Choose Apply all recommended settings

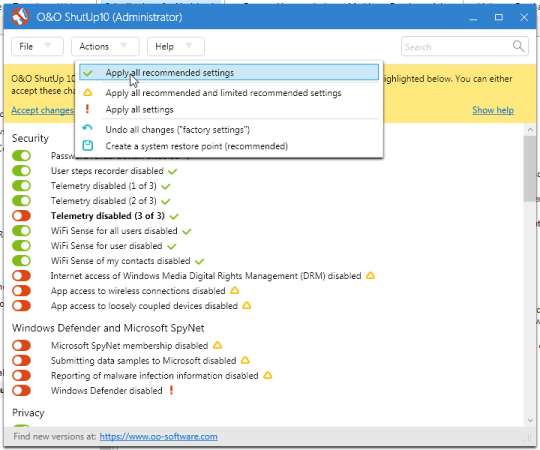tap(229, 73)
